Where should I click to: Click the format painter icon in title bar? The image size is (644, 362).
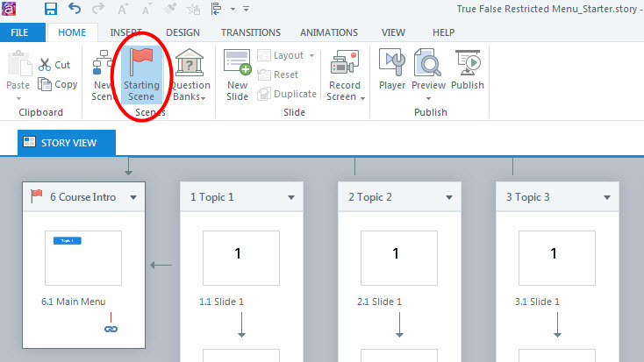(169, 9)
